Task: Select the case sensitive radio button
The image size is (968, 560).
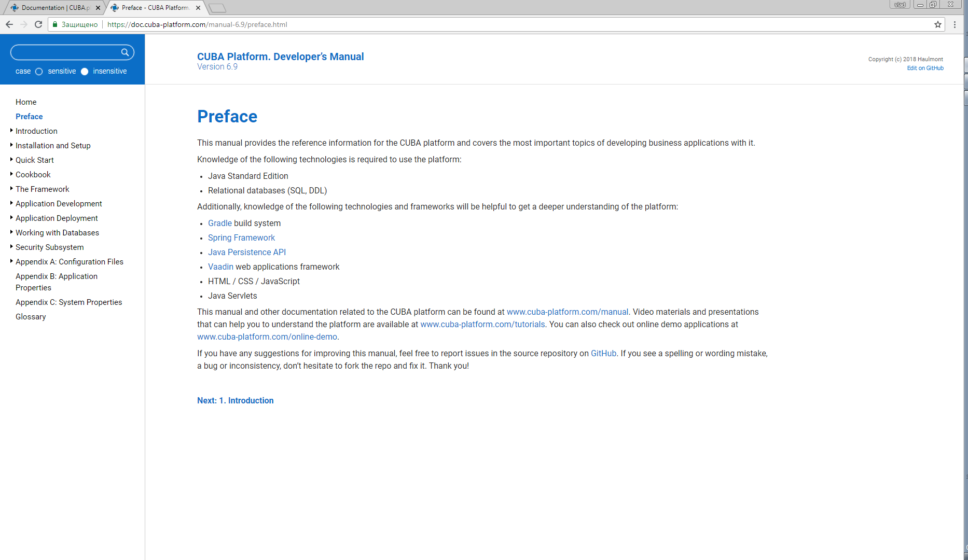Action: 39,71
